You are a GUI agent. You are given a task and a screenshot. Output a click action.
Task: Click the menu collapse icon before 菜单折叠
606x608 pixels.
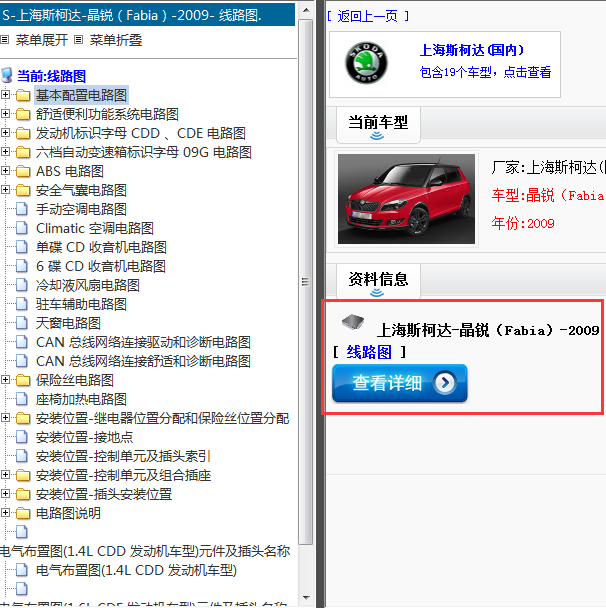tap(79, 40)
